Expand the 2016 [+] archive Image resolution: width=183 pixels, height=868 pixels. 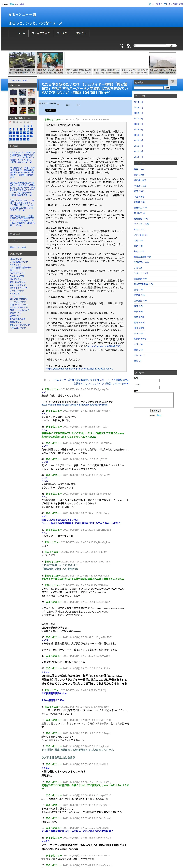(138, 146)
